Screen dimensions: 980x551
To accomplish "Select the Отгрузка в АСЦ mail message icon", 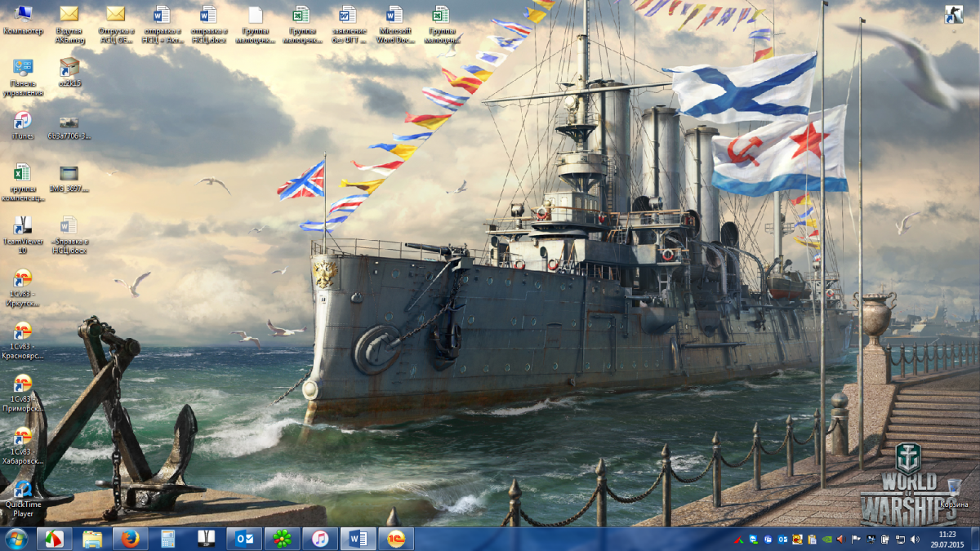I will pyautogui.click(x=115, y=24).
